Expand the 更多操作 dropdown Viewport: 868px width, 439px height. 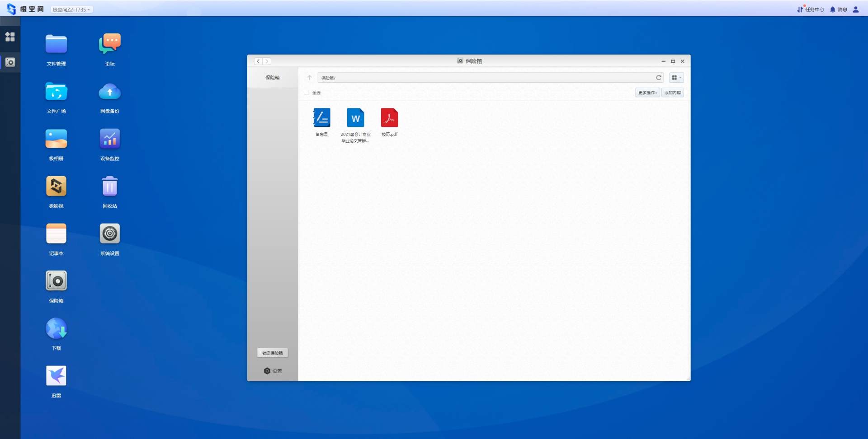tap(647, 93)
